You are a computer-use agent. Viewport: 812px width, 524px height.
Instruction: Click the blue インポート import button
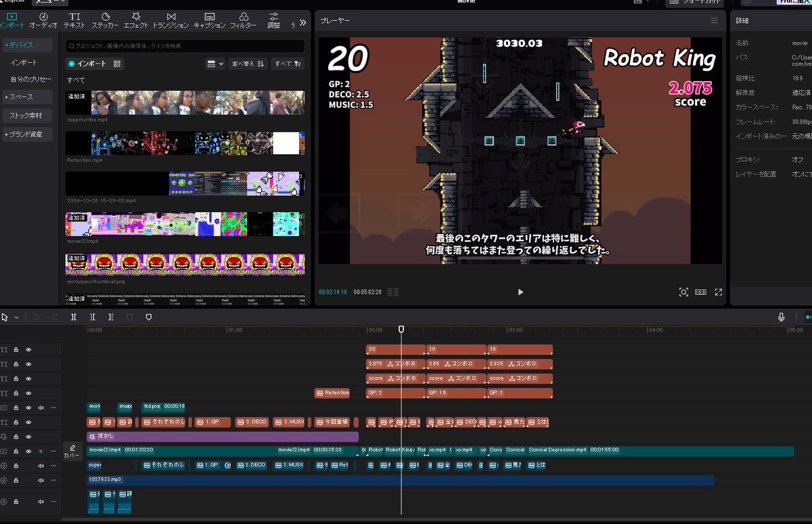87,64
